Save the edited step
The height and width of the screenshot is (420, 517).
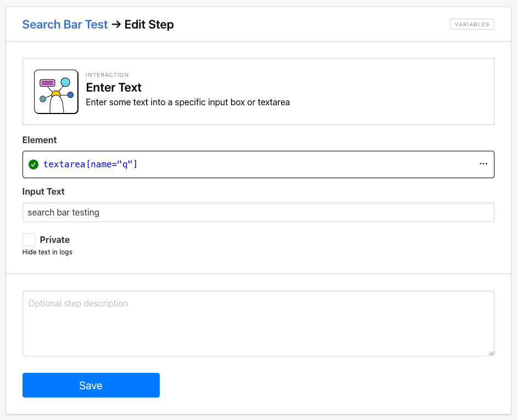(91, 385)
